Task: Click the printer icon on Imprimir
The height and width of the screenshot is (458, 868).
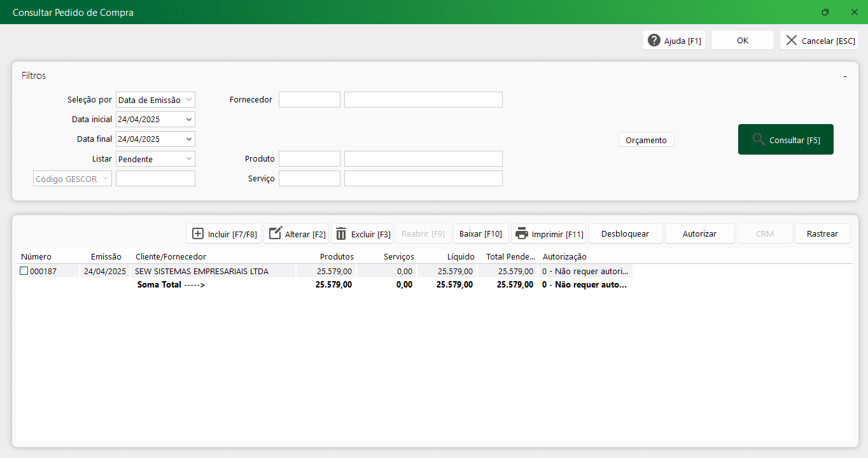Action: 522,234
